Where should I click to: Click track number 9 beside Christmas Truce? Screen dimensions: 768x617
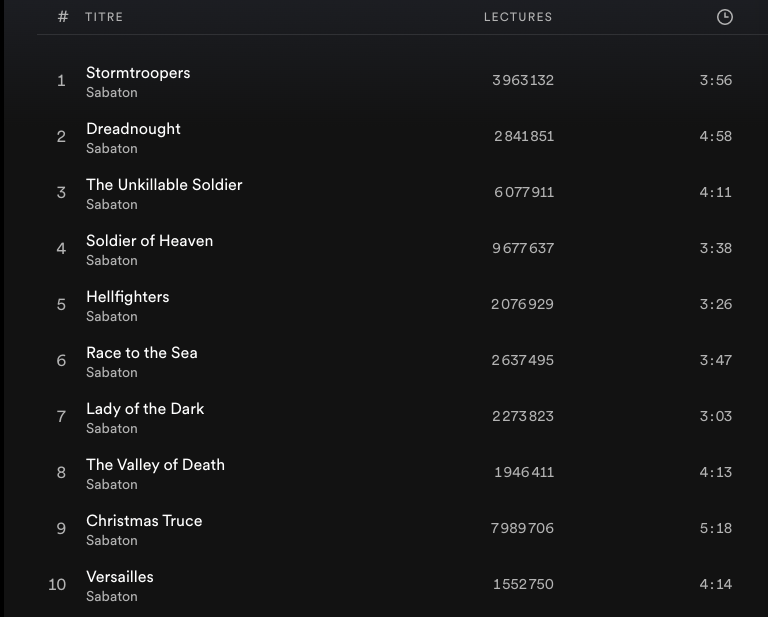point(61,529)
